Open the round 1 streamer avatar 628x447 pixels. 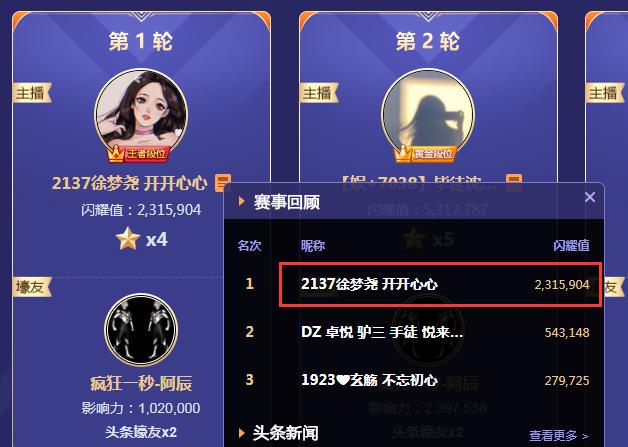141,115
